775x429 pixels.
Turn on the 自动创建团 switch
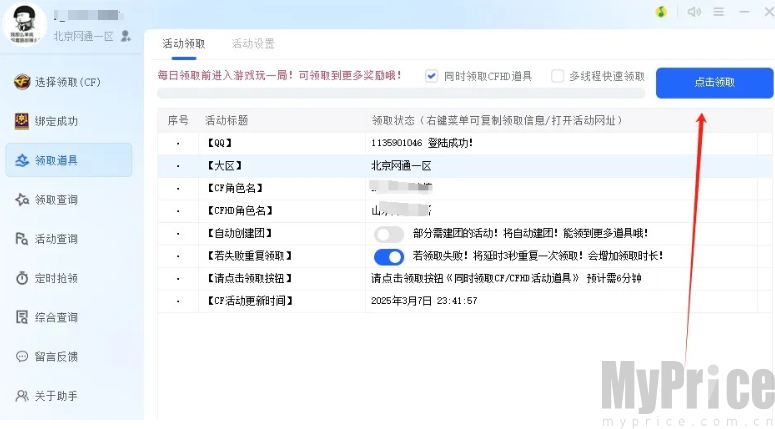[x=389, y=234]
